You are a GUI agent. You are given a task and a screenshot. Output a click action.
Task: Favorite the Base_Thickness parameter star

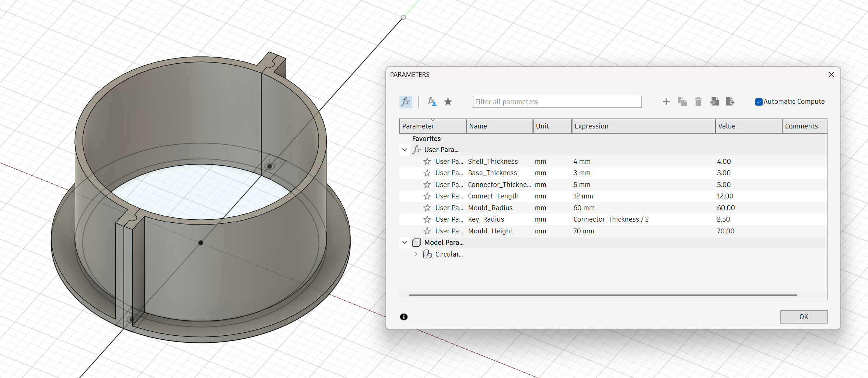pyautogui.click(x=427, y=173)
